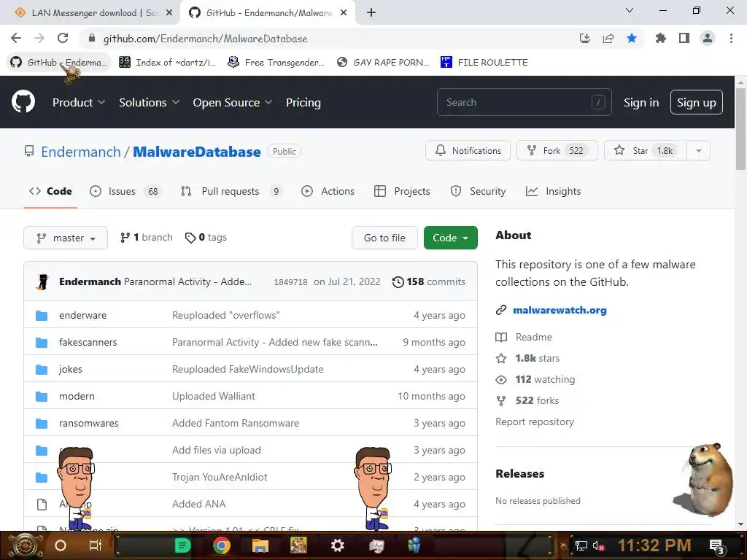This screenshot has width=747, height=560.
Task: View the 1 branch link
Action: click(146, 237)
